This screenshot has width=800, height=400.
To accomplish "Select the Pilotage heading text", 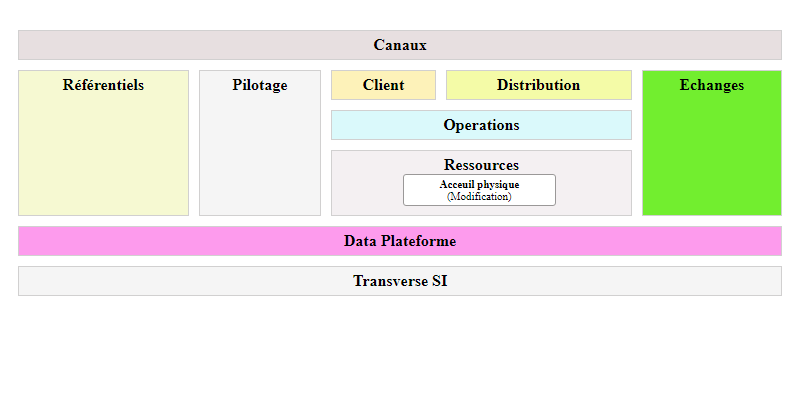I will tap(260, 85).
